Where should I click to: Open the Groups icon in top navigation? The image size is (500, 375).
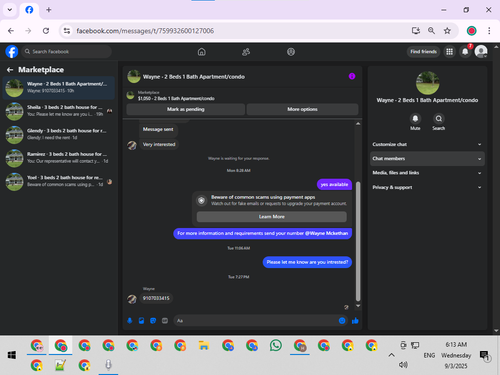pos(291,52)
